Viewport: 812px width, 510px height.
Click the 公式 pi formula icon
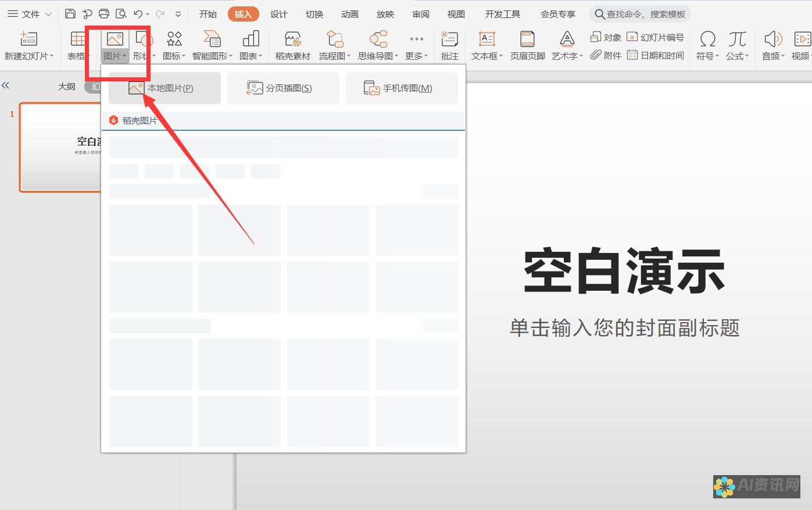[737, 39]
